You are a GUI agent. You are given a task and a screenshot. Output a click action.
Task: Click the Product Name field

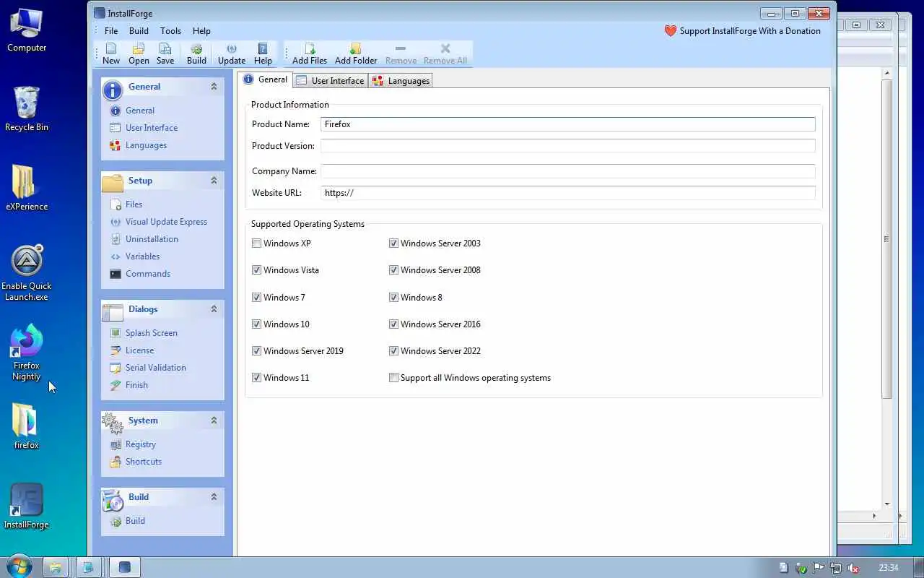coord(568,124)
